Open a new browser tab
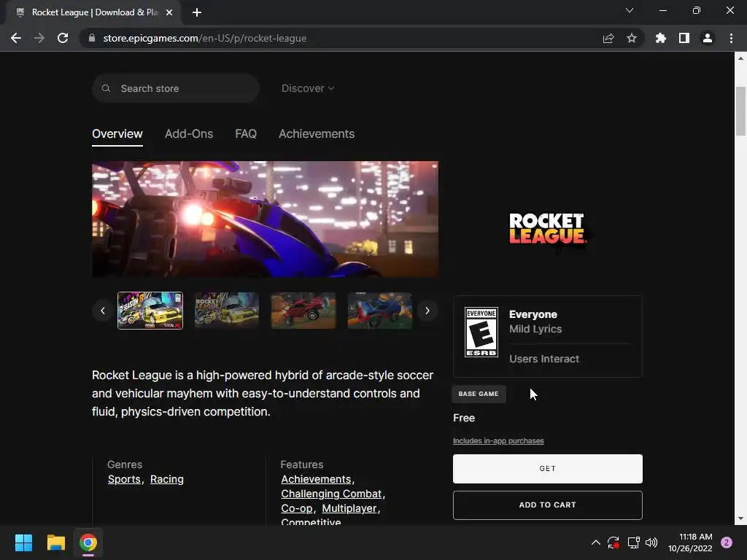 pos(197,12)
